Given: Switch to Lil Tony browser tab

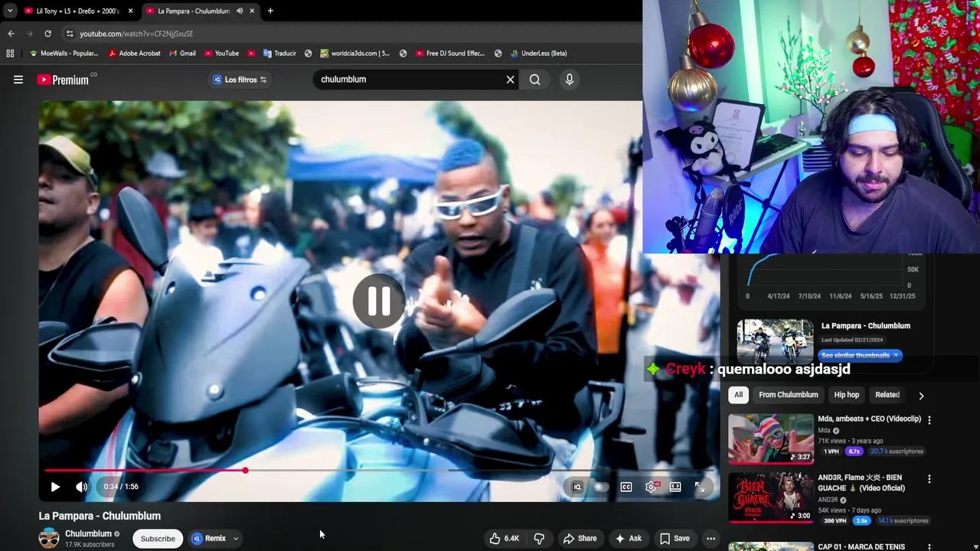Looking at the screenshot, I should click(77, 11).
